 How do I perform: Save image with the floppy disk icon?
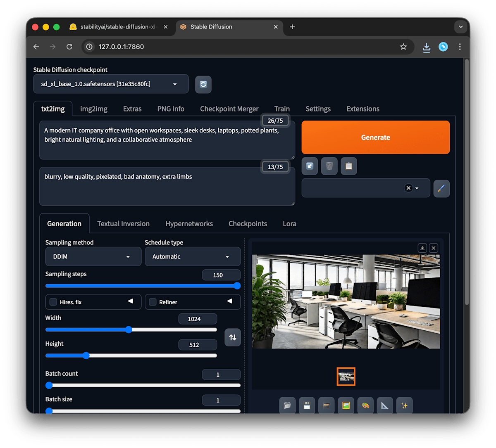click(x=307, y=405)
